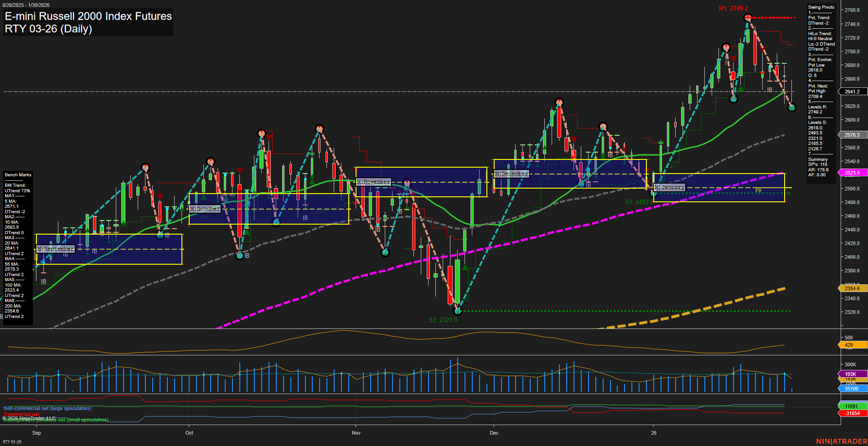Click the S2: 2321.0 support label

pos(443,320)
